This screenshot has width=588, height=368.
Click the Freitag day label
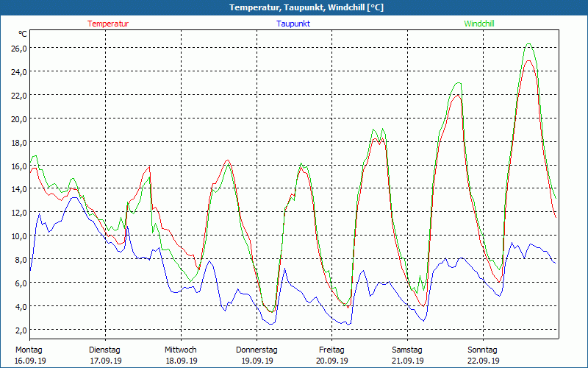332,350
